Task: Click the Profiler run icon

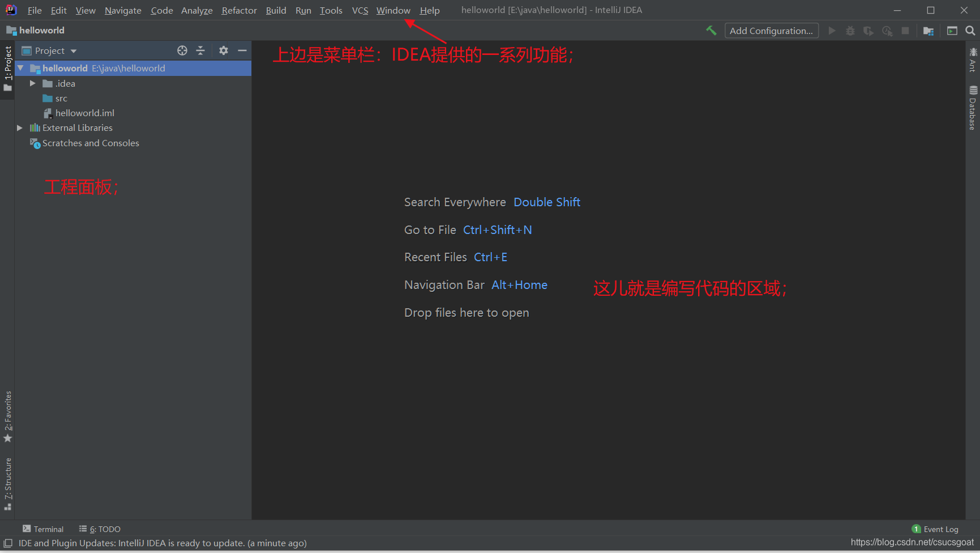Action: [887, 31]
